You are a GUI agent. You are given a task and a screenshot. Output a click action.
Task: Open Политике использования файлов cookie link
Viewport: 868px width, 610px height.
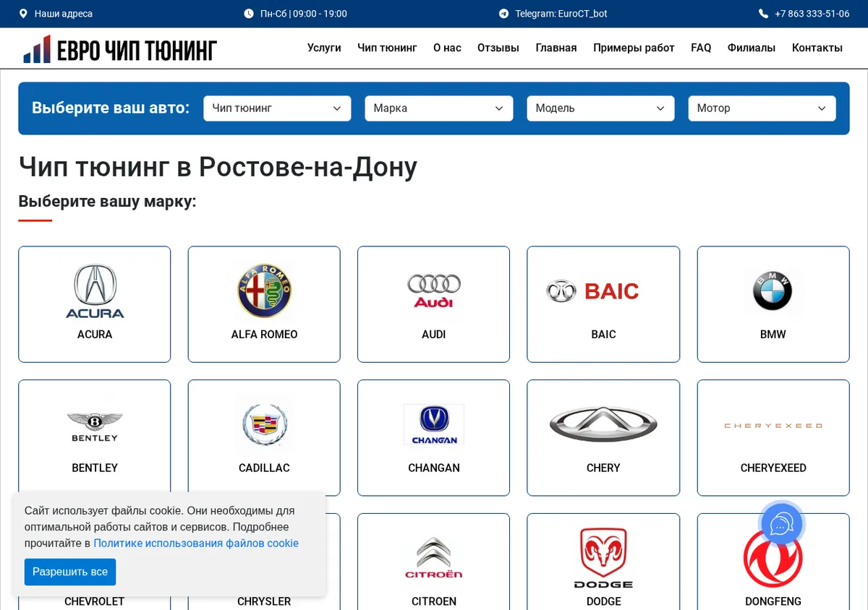tap(196, 544)
